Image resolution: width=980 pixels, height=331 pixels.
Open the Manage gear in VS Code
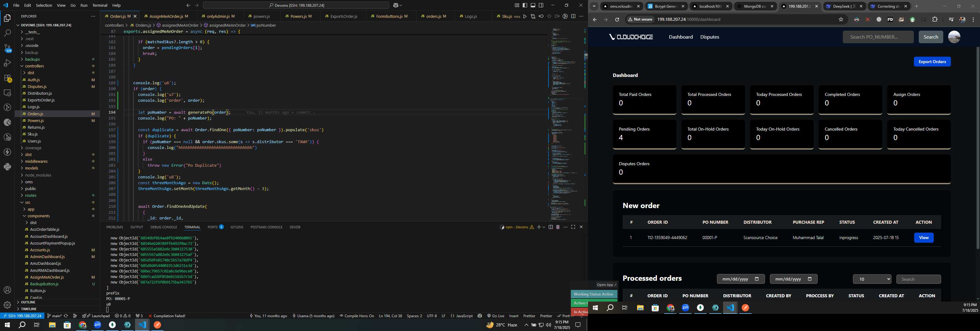pos(7,305)
